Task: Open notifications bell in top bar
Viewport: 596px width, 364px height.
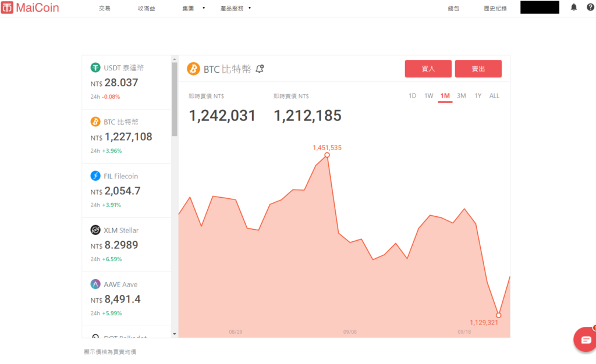Action: click(x=574, y=8)
